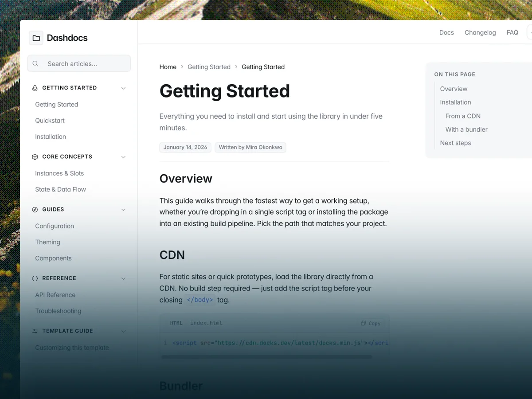The height and width of the screenshot is (399, 532).
Task: Jump to Overview in On This Page
Action: (454, 89)
